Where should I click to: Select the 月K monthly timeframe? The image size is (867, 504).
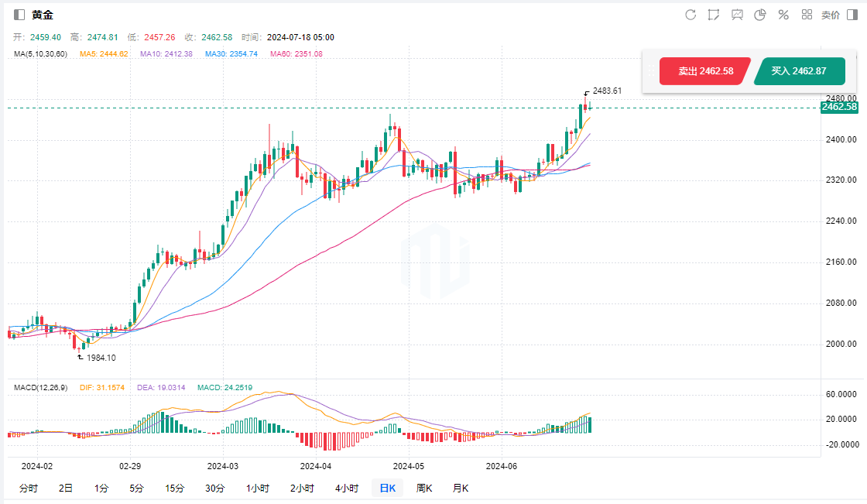coord(460,488)
